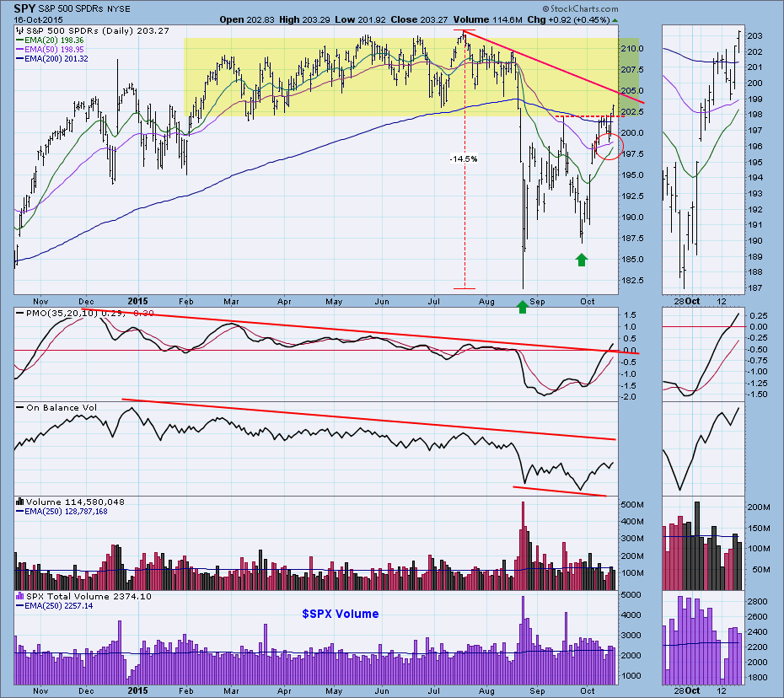
Task: Click the 150M label on the zoomed volume panel
Action: [x=759, y=528]
